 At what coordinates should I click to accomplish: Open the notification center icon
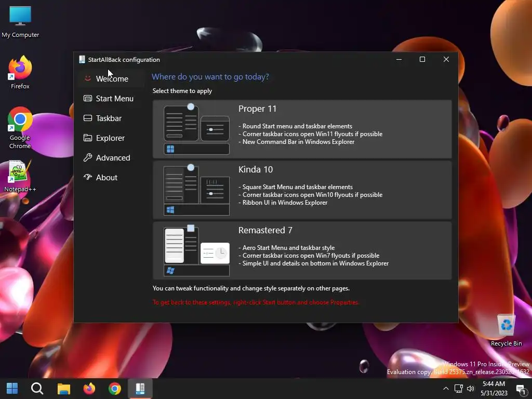521,389
